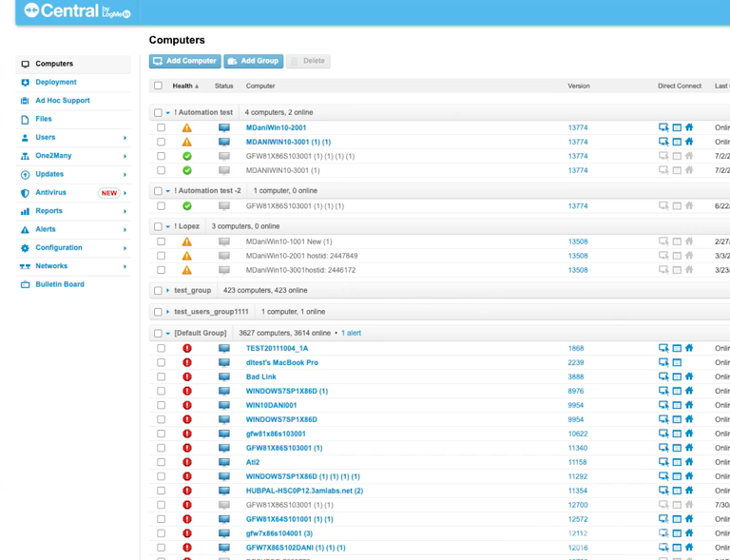Sort by the Health column header
This screenshot has height=560, width=730.
point(183,86)
